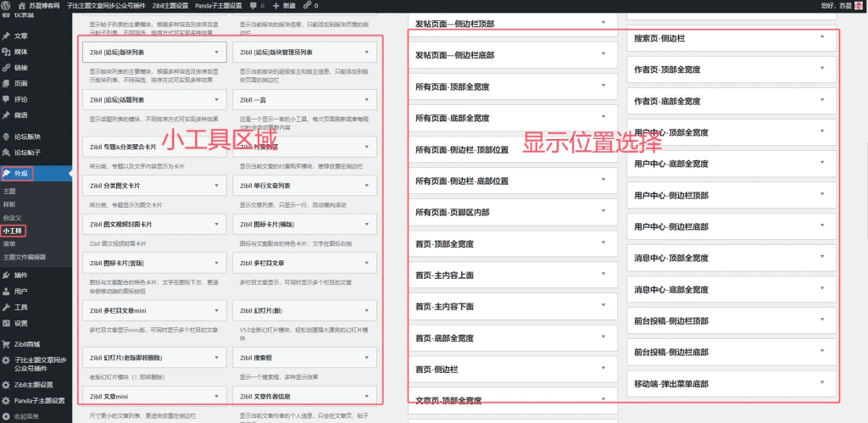Open 工具 wrench icon in sidebar

[6, 307]
